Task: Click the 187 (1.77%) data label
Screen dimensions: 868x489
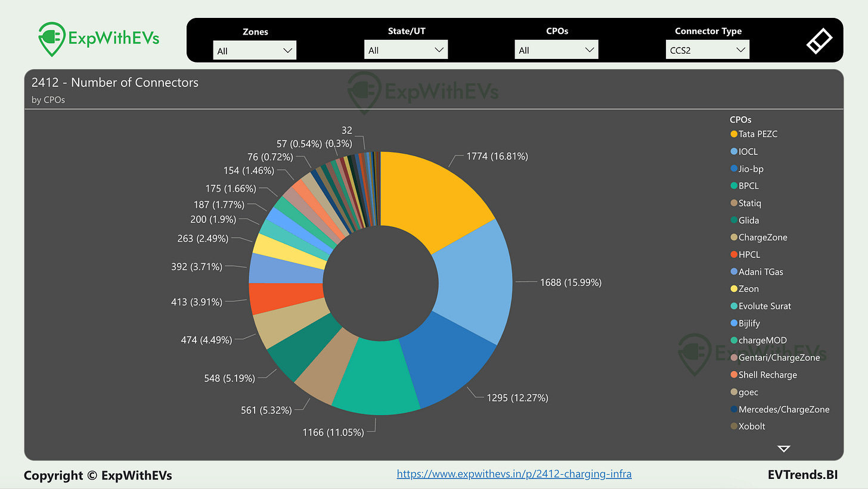Action: pyautogui.click(x=219, y=205)
